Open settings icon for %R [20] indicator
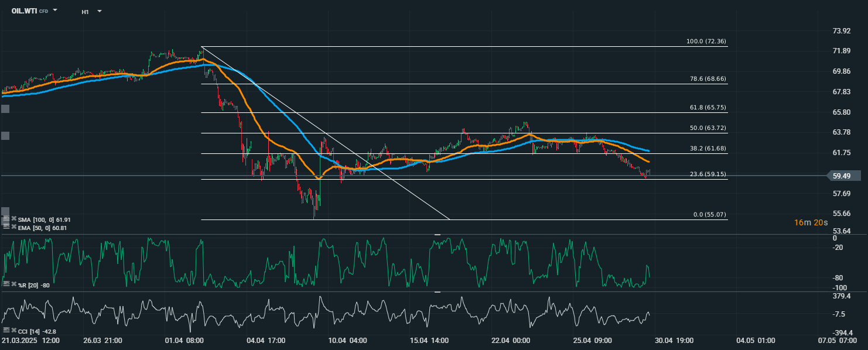 pos(6,284)
